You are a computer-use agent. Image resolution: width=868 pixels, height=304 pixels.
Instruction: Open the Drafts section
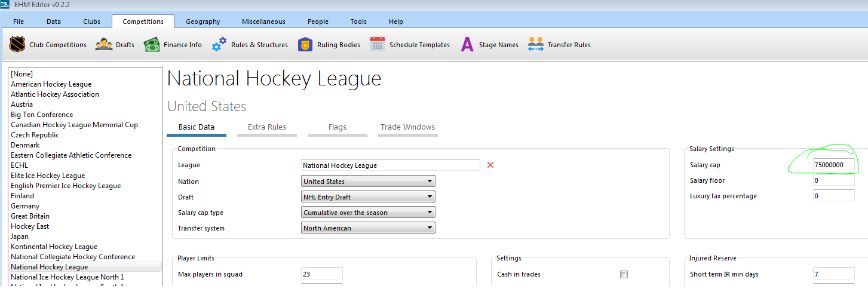pos(115,45)
